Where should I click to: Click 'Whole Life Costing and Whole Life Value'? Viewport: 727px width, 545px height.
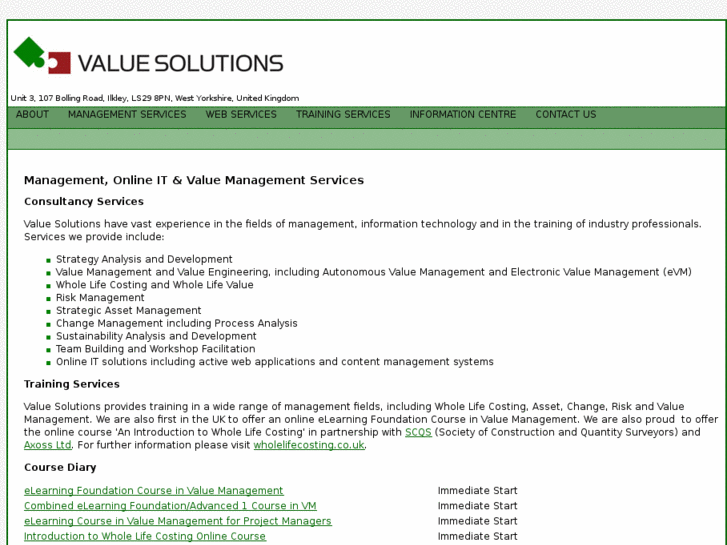pos(155,285)
